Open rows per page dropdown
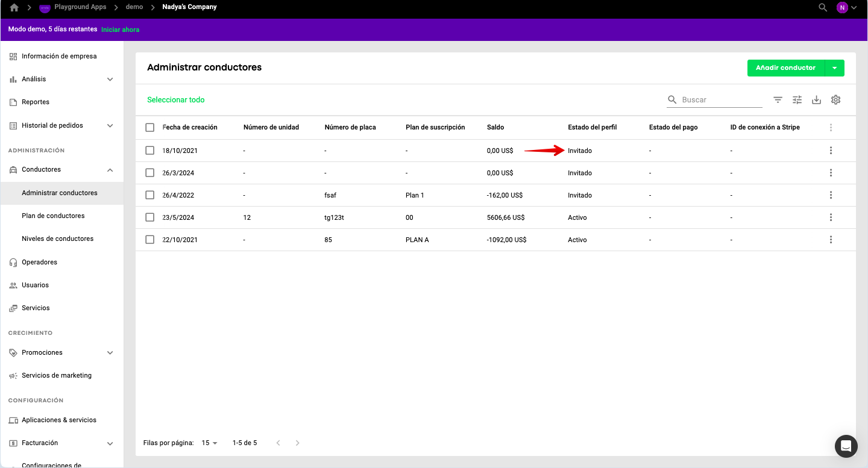 209,443
